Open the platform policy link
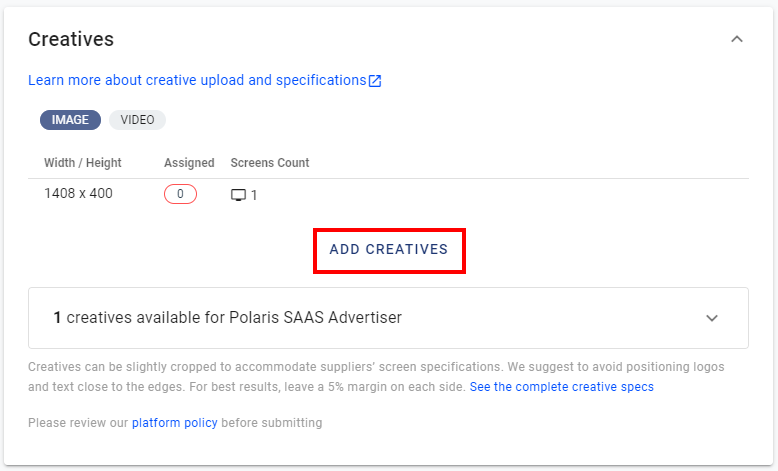This screenshot has height=471, width=778. [175, 423]
